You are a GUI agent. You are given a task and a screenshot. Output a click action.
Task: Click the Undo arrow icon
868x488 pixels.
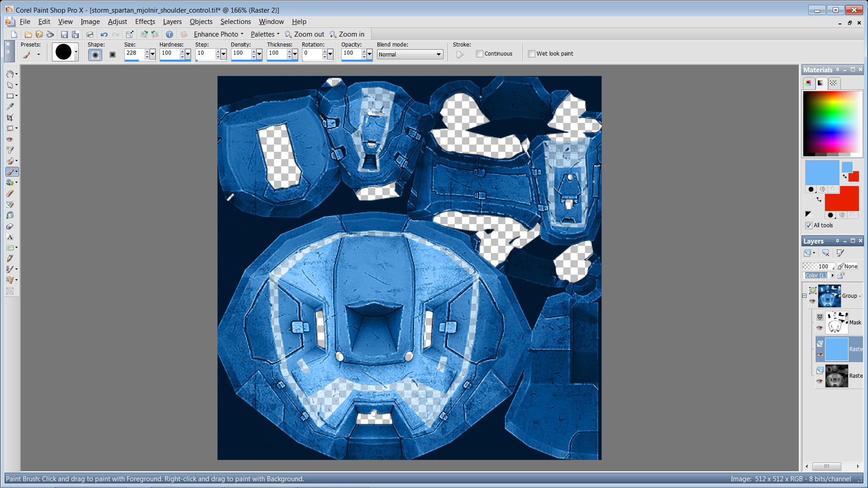[x=104, y=34]
